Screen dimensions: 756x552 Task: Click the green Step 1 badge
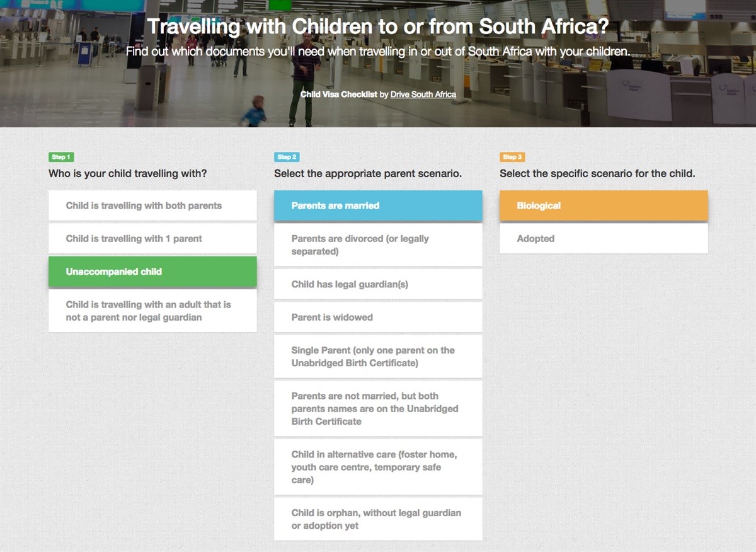tap(60, 156)
